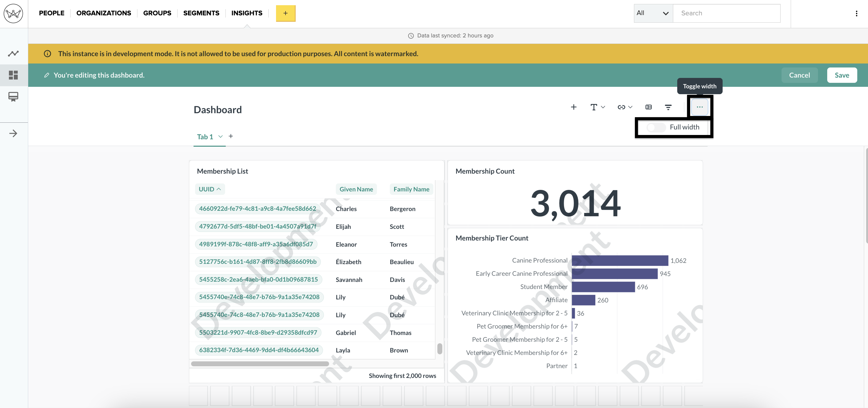Open UUID 5127756c-b161-4d87-8ff8-2fb8d86609bb

pyautogui.click(x=257, y=261)
